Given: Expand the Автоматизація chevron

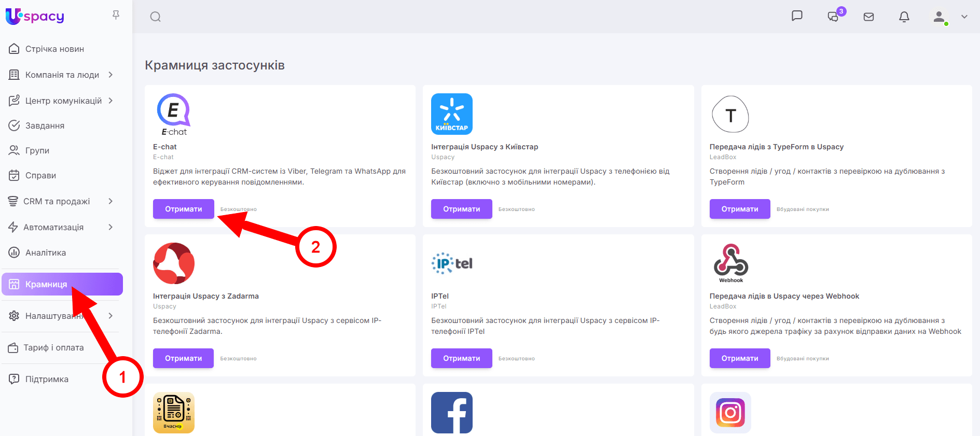Looking at the screenshot, I should (x=111, y=227).
